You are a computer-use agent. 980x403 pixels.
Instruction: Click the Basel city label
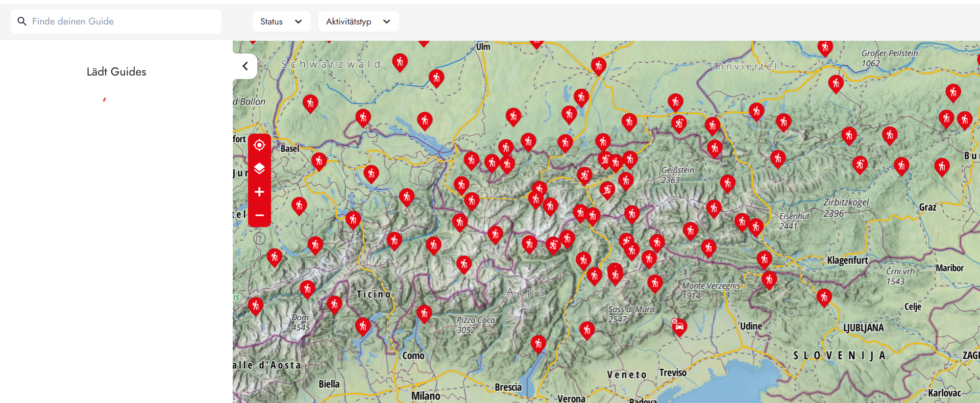[290, 148]
